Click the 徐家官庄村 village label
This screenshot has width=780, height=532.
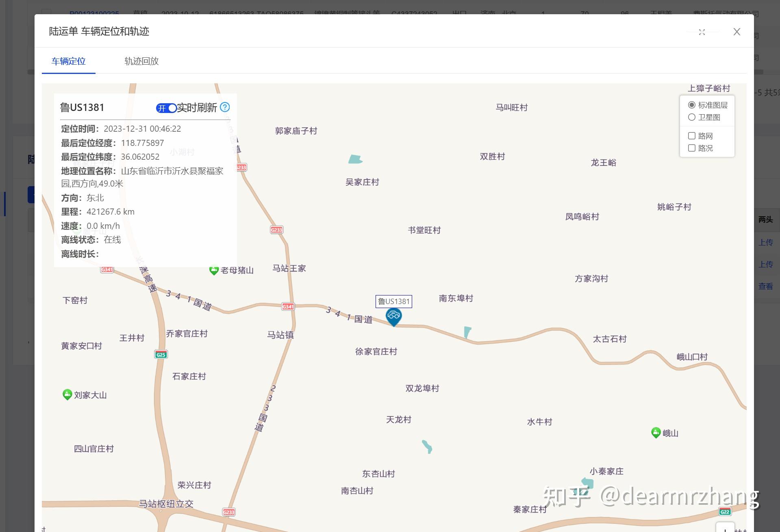[376, 352]
